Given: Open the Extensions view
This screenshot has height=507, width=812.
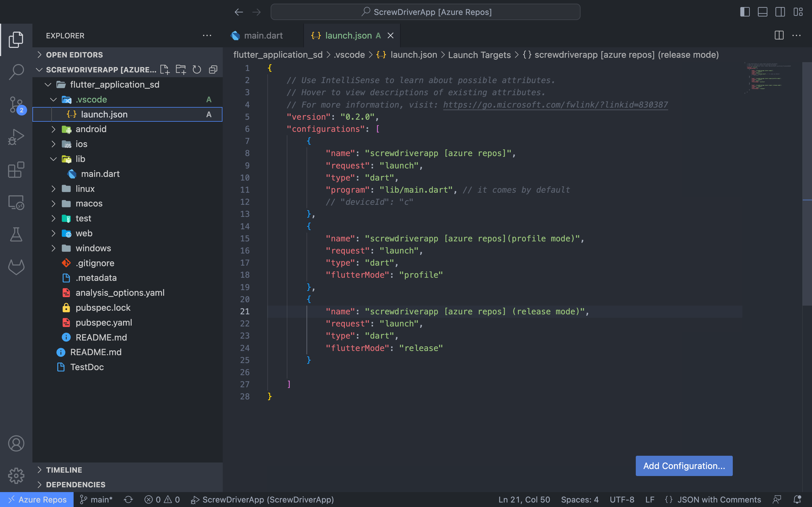Looking at the screenshot, I should pyautogui.click(x=16, y=170).
